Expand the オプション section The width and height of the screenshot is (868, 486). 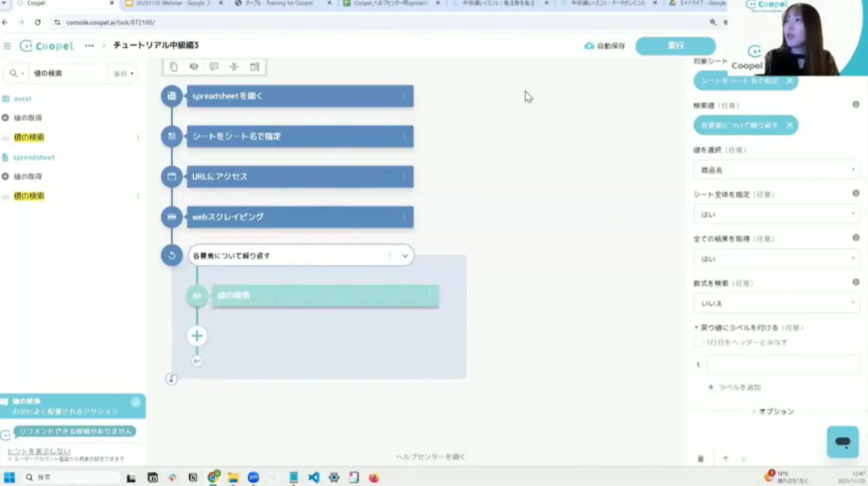click(x=773, y=412)
